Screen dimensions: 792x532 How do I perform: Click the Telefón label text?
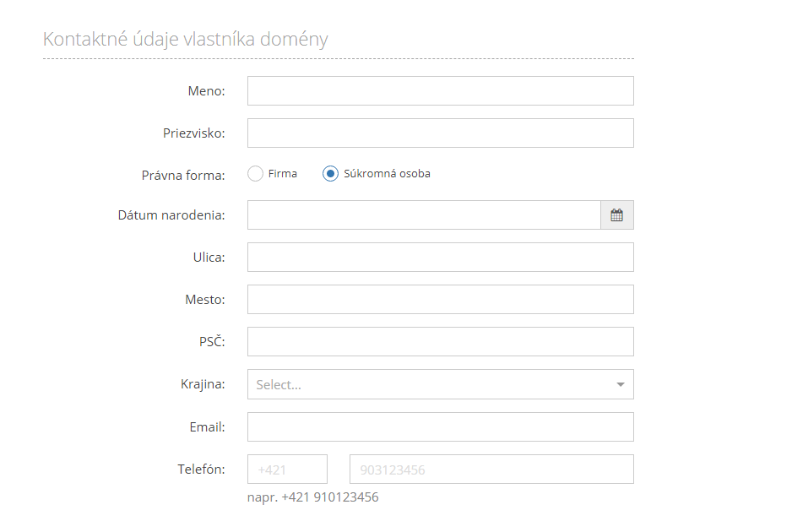(x=201, y=469)
